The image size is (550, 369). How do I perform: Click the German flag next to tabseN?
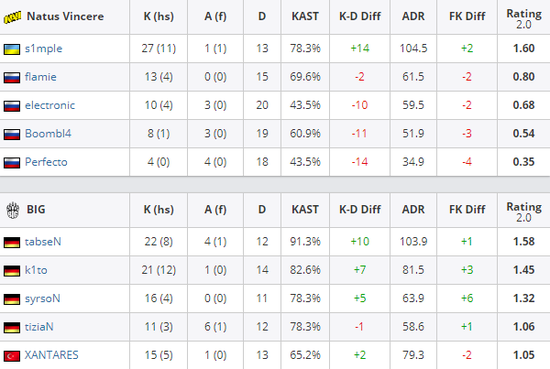click(12, 242)
